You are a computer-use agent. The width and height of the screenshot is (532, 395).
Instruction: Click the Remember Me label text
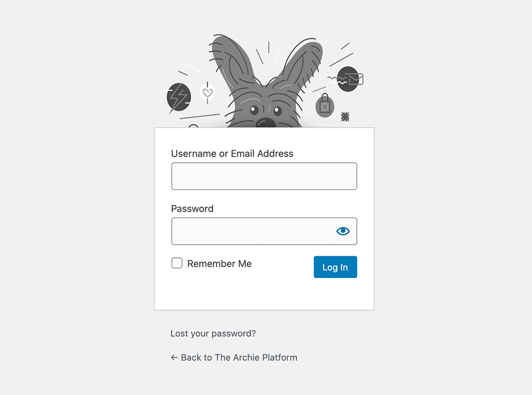(x=219, y=264)
